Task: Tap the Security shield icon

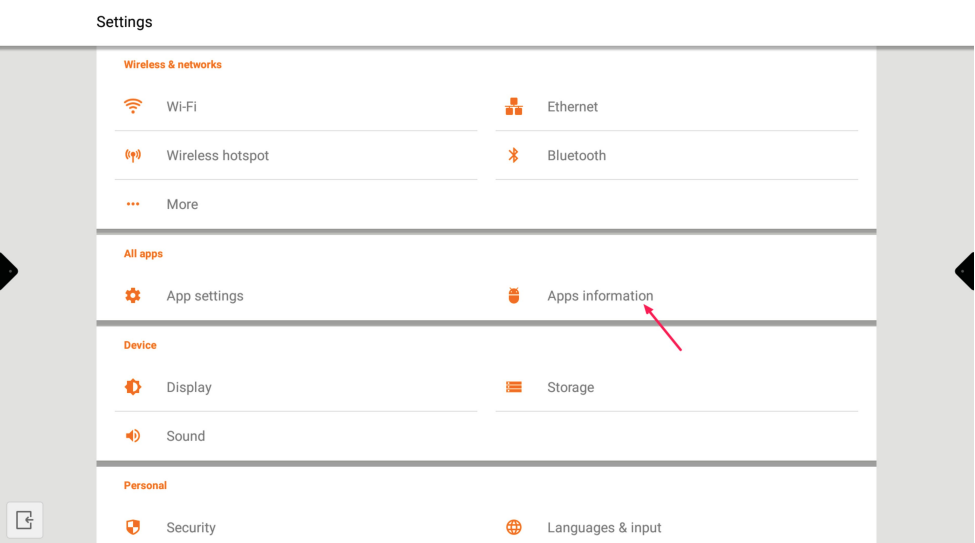Action: coord(133,527)
